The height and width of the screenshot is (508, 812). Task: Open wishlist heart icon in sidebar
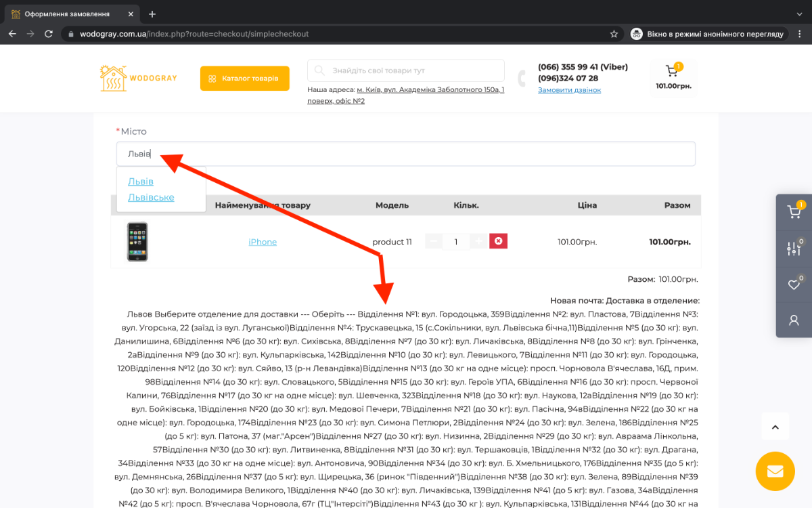pos(794,284)
